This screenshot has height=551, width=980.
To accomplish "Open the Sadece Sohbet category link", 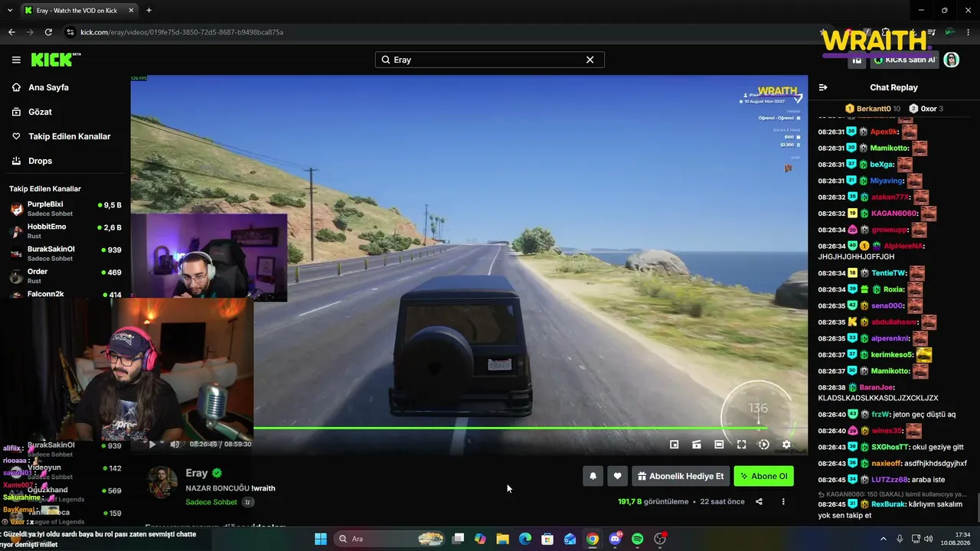I will [211, 502].
